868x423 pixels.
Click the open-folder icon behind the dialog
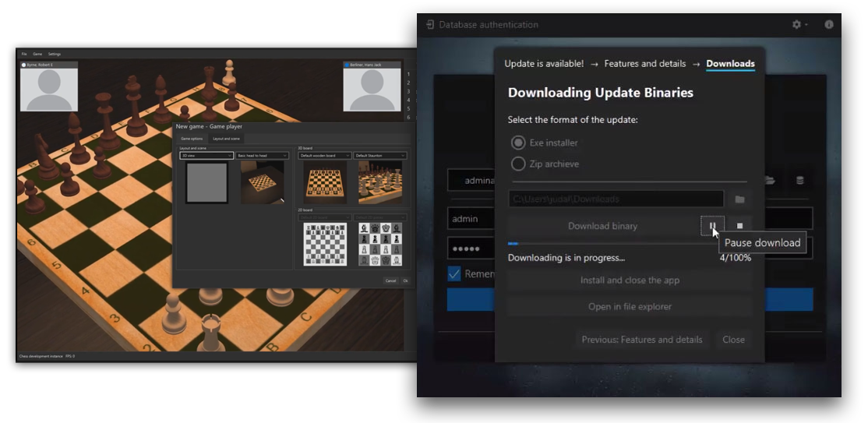click(x=770, y=181)
